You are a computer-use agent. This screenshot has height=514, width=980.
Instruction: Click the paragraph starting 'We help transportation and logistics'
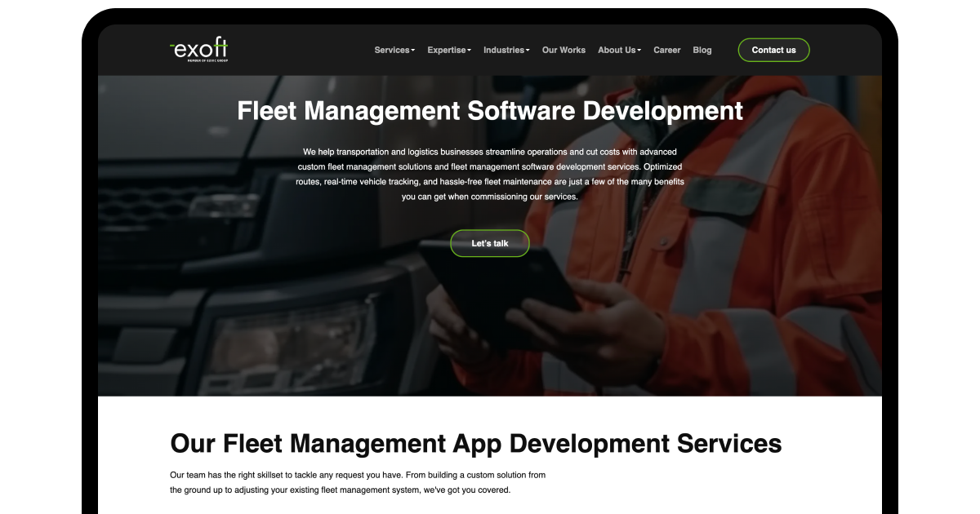[490, 174]
